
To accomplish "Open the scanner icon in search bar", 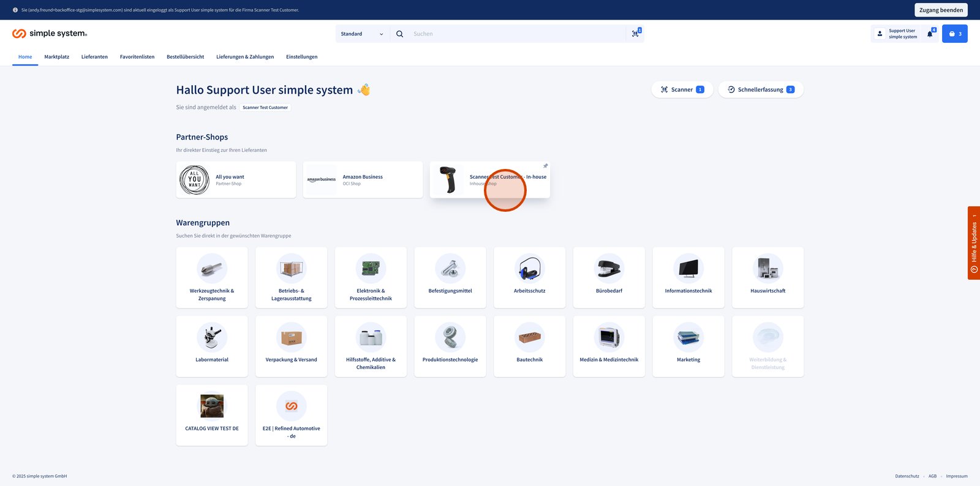I will pyautogui.click(x=636, y=34).
